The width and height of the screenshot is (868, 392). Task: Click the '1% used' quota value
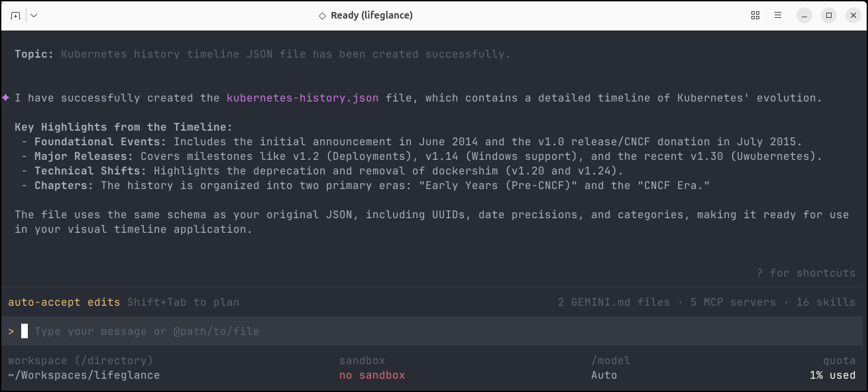click(x=833, y=375)
